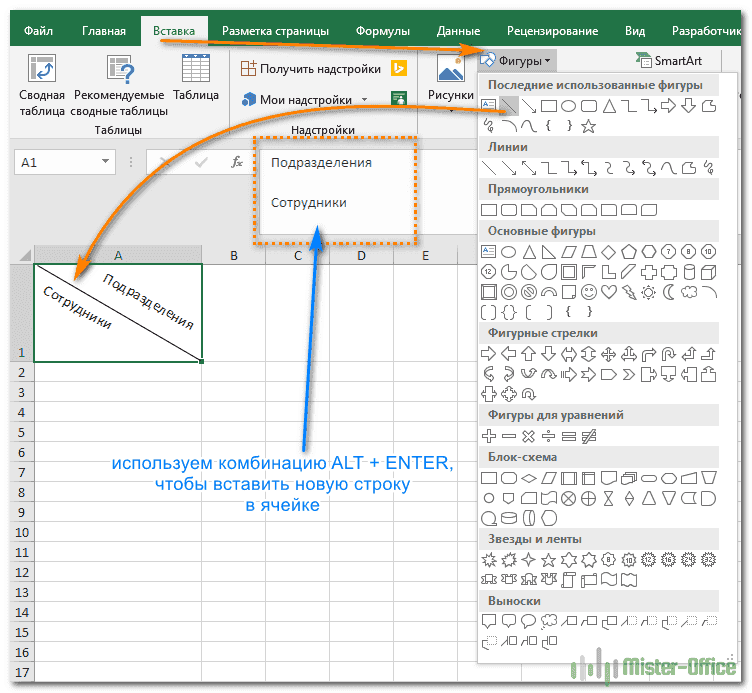Viewport: 752px width, 693px height.
Task: Click the Получить надстройки button
Action: pos(310,69)
